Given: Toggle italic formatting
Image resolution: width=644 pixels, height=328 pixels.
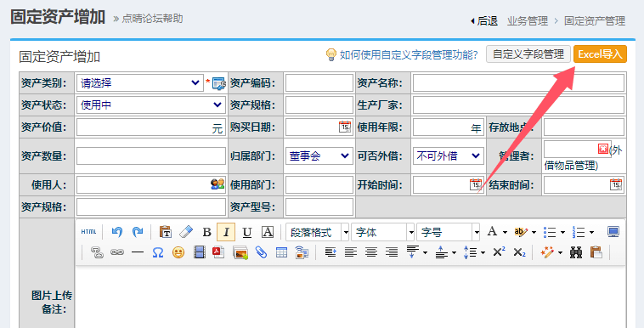Looking at the screenshot, I should pos(226,233).
